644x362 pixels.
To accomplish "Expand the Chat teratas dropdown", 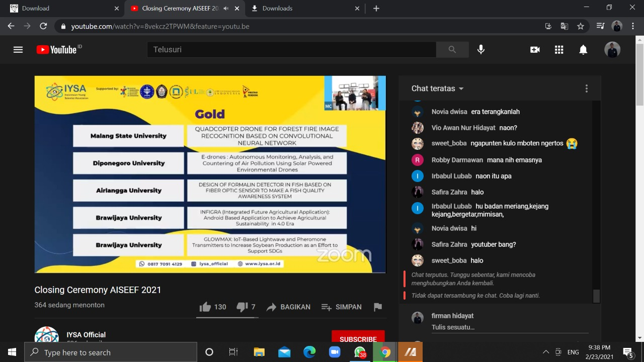I will (437, 88).
